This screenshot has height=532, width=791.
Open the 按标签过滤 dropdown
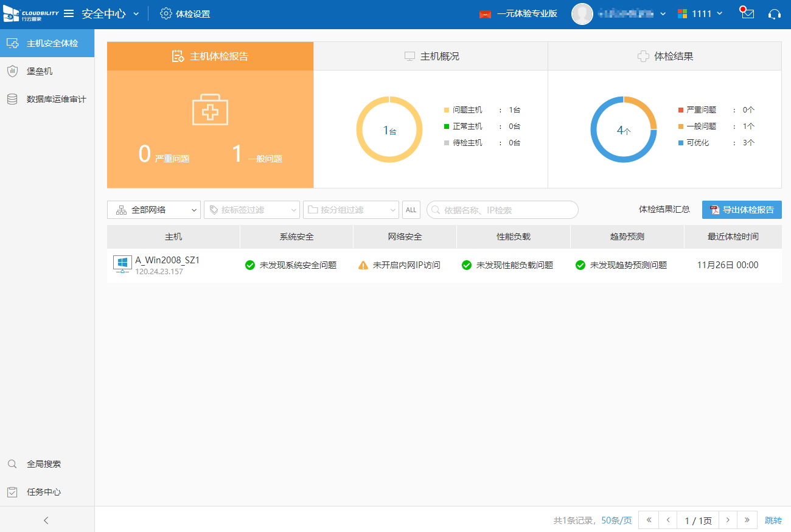point(251,210)
